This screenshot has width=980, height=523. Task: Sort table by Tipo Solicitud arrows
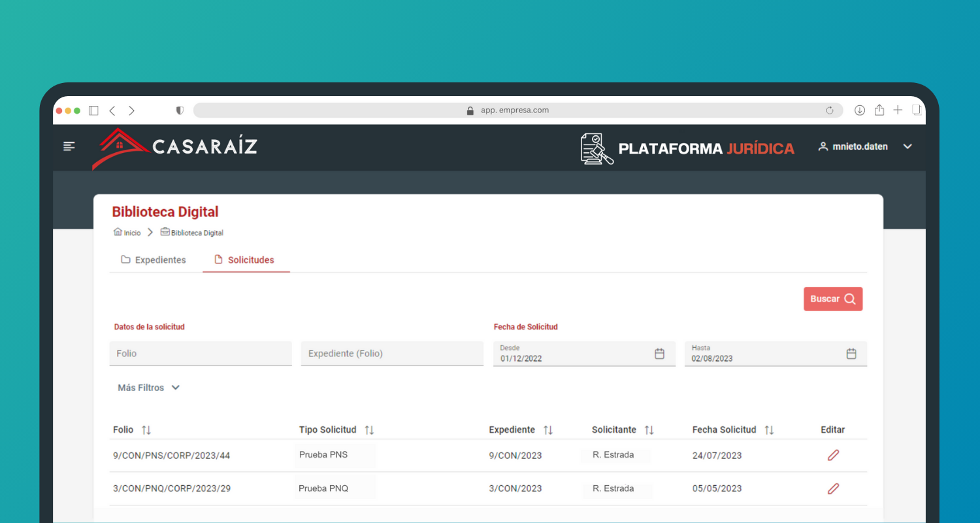(x=369, y=430)
